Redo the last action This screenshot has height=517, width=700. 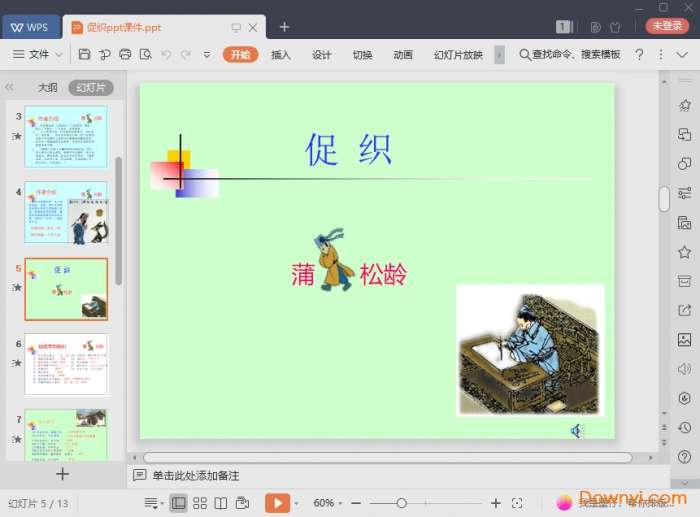click(186, 54)
